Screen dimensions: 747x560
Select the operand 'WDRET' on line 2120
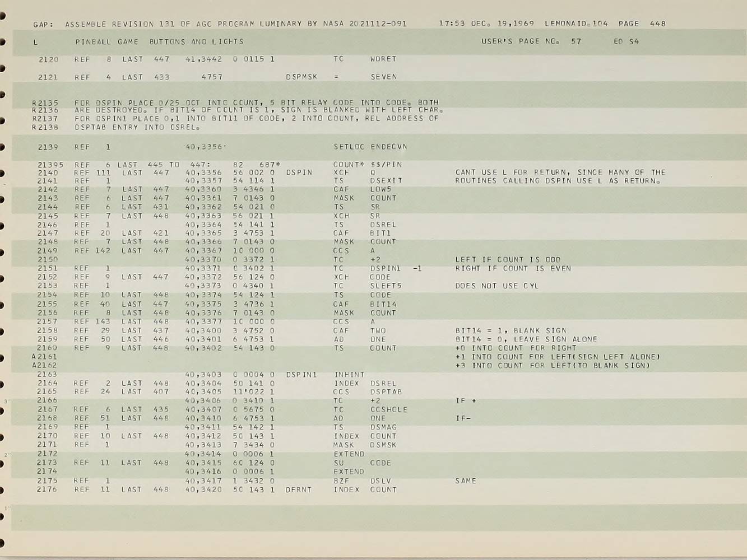(383, 59)
